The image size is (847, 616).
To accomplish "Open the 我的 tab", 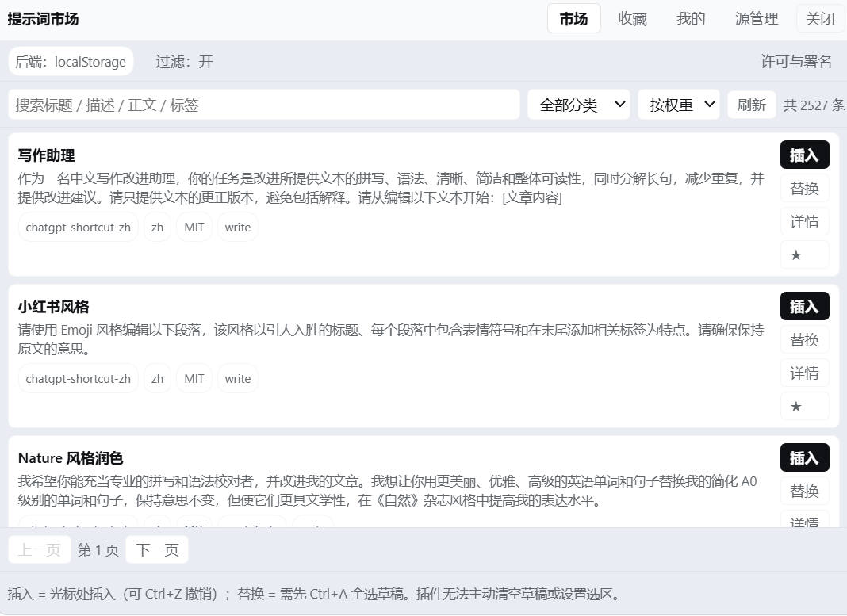I will [x=691, y=18].
